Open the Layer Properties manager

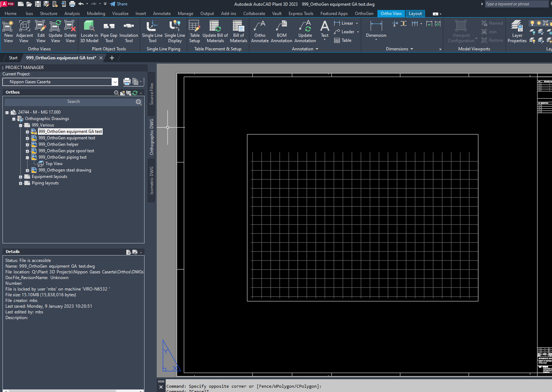[517, 31]
